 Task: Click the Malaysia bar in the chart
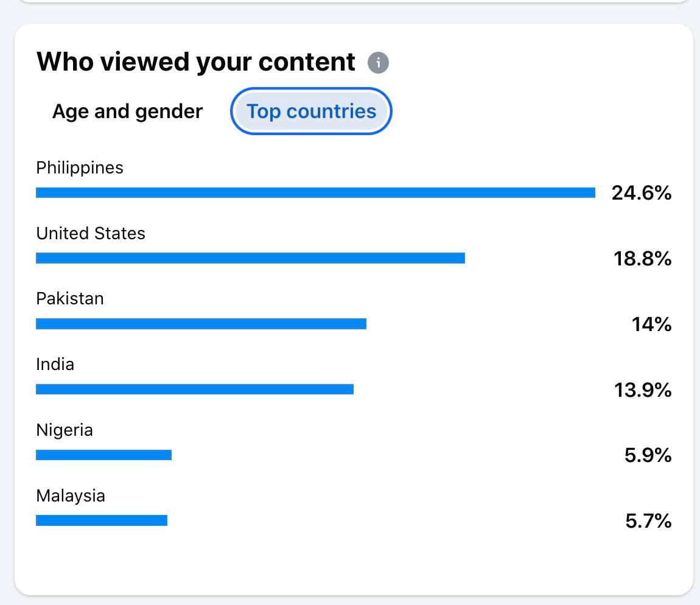100,520
